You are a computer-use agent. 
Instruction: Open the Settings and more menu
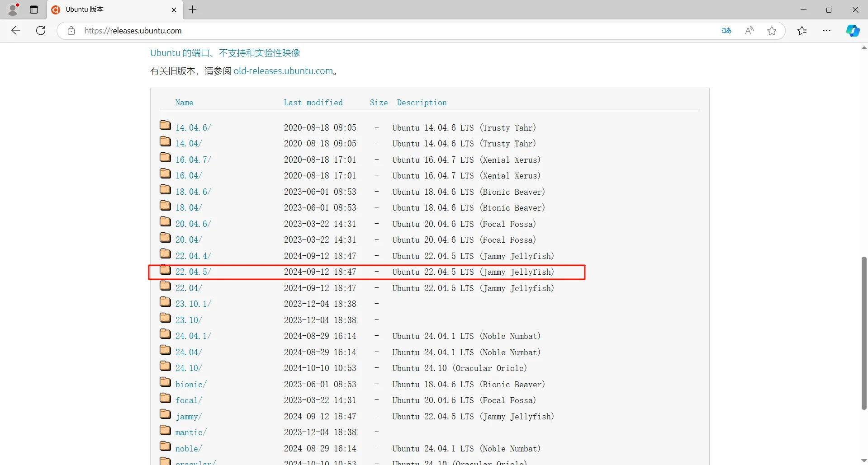click(827, 30)
